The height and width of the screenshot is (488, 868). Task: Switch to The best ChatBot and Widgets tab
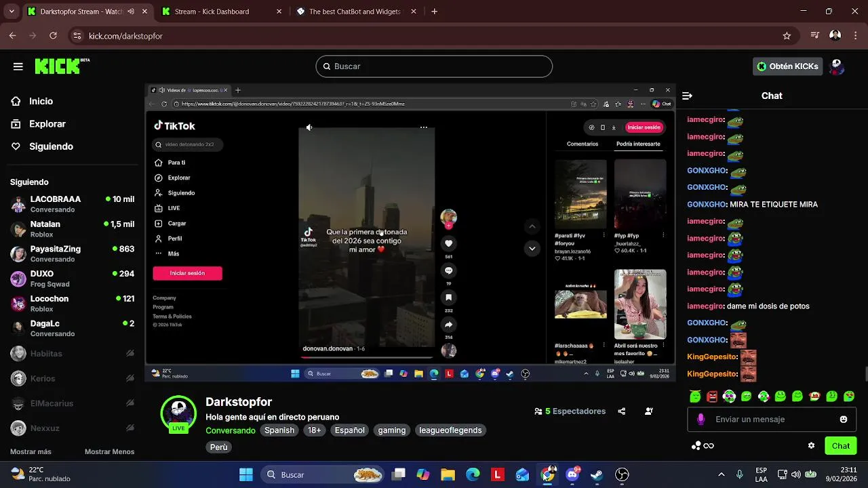[355, 12]
